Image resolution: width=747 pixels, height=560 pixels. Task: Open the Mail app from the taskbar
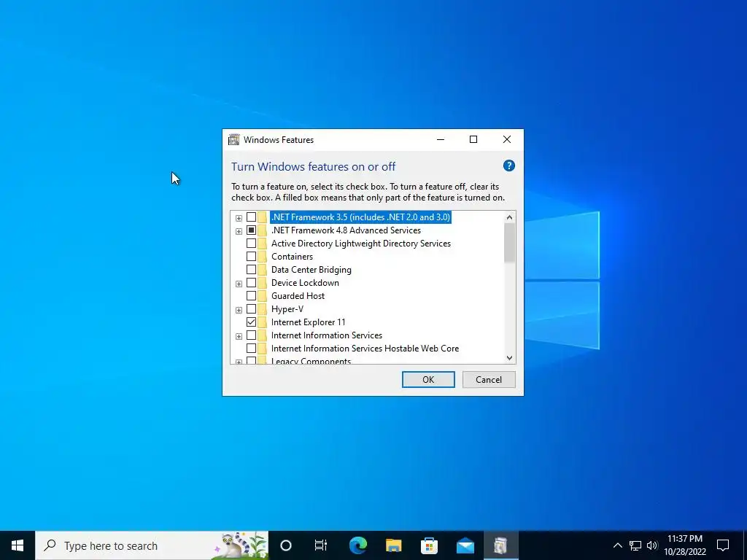[465, 545]
